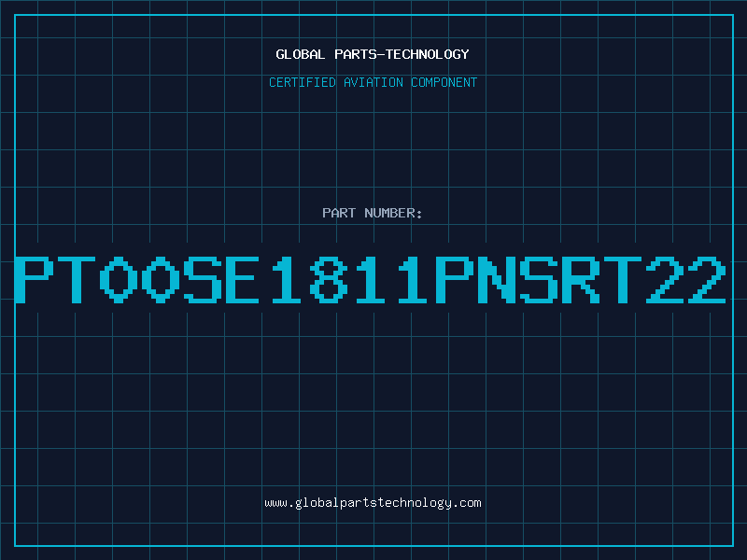Select the part number PT00SE1811PNSRT22

click(370, 280)
